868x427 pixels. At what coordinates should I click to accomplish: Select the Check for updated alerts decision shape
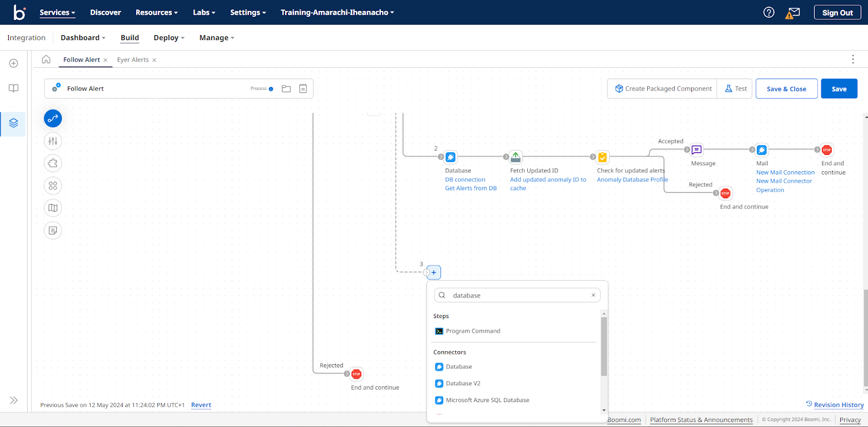(602, 157)
